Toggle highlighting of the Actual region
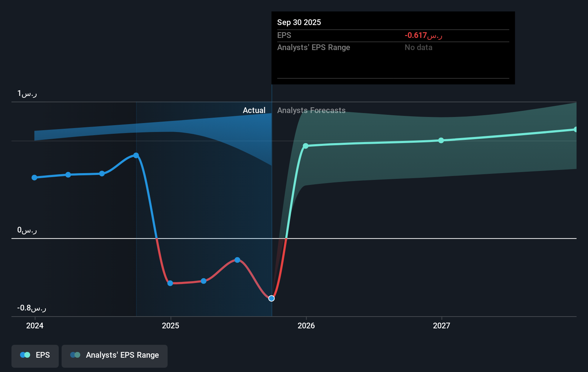The height and width of the screenshot is (372, 588). tap(254, 110)
